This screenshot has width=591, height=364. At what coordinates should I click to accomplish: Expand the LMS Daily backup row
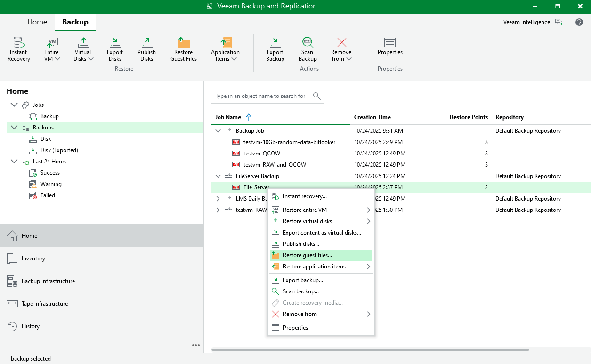(218, 199)
